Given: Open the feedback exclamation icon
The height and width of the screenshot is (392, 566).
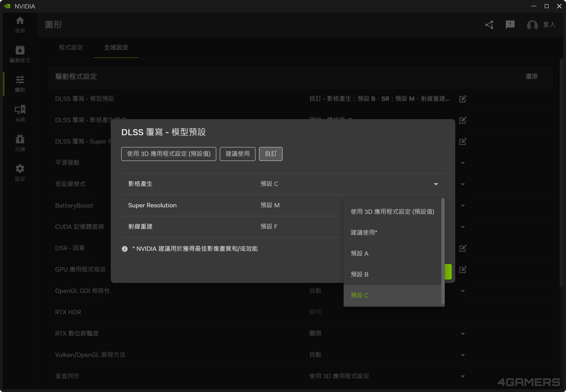Looking at the screenshot, I should point(510,25).
